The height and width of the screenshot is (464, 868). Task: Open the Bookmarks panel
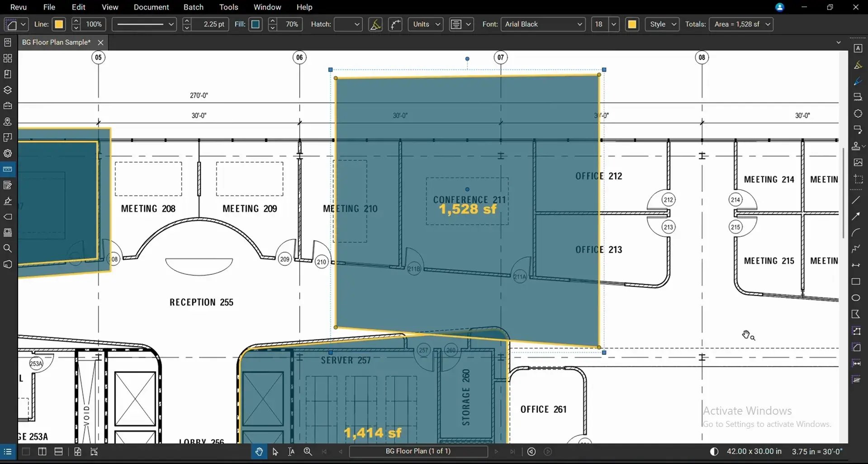coord(8,74)
